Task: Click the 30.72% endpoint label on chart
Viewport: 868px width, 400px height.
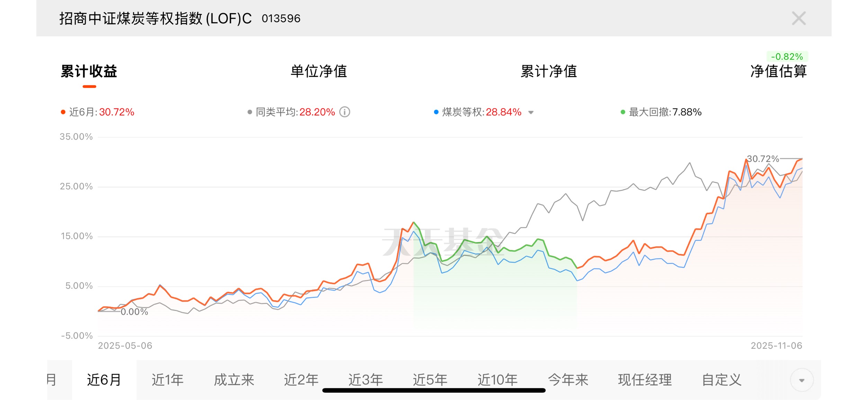Action: pyautogui.click(x=763, y=159)
